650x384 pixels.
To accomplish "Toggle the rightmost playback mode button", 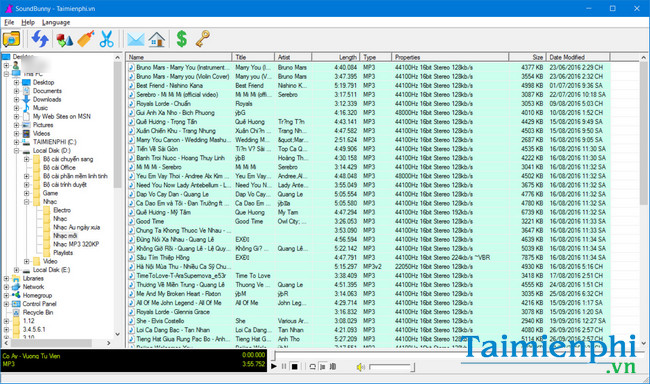I will [x=332, y=367].
